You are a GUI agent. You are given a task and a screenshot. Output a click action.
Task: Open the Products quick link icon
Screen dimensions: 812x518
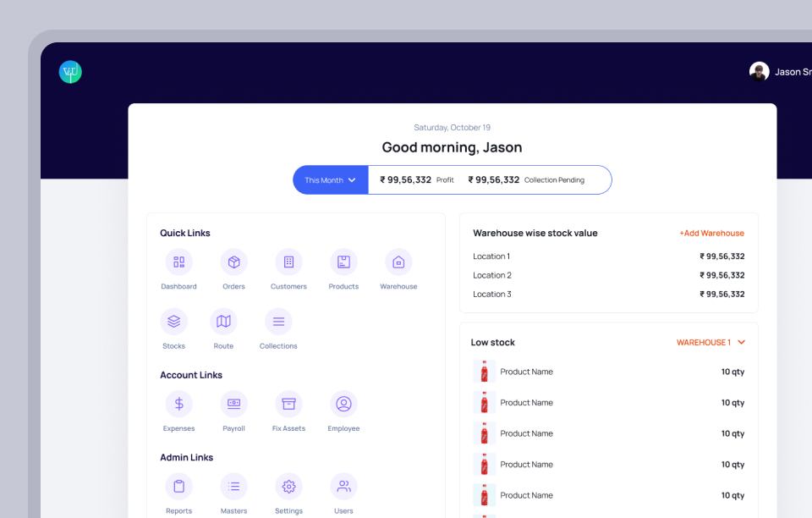pyautogui.click(x=343, y=262)
